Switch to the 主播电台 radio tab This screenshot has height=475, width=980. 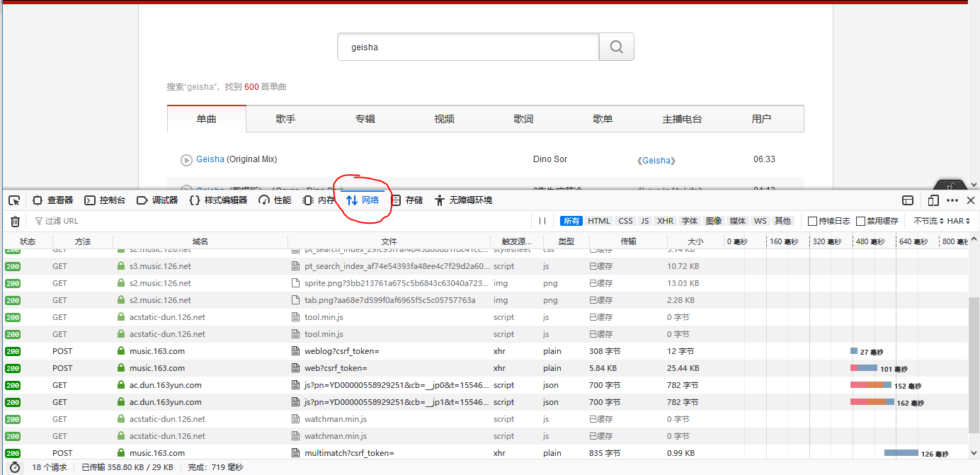coord(682,119)
